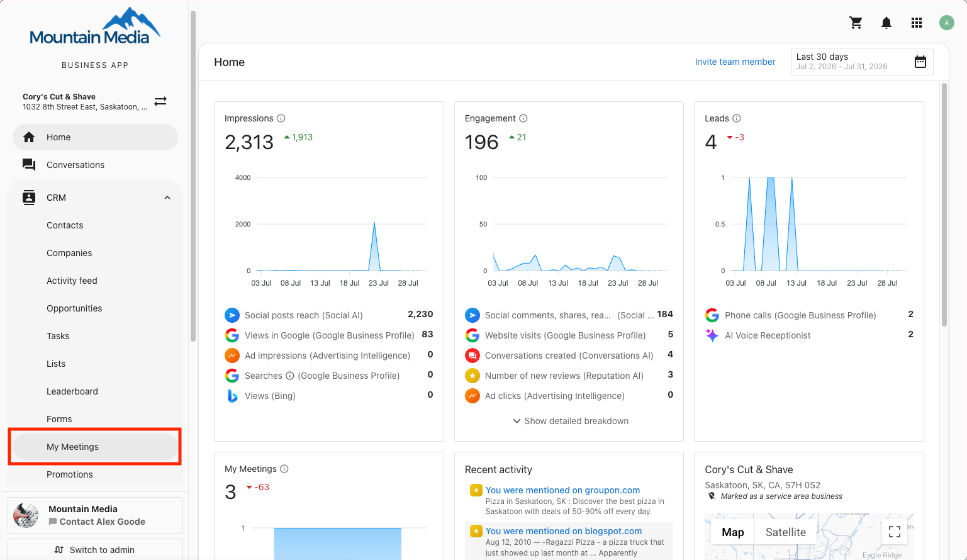Click the My Meetings card info icon

[284, 469]
